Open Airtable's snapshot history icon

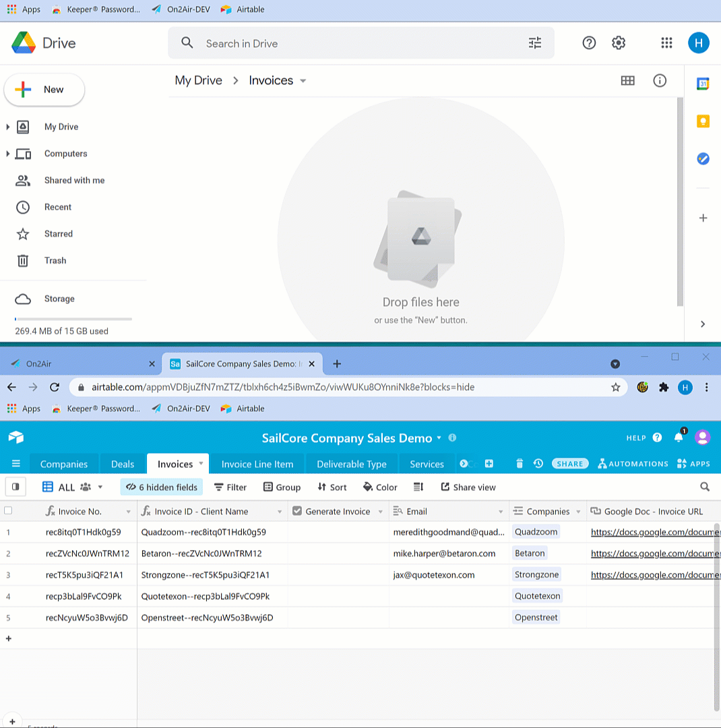pyautogui.click(x=537, y=463)
